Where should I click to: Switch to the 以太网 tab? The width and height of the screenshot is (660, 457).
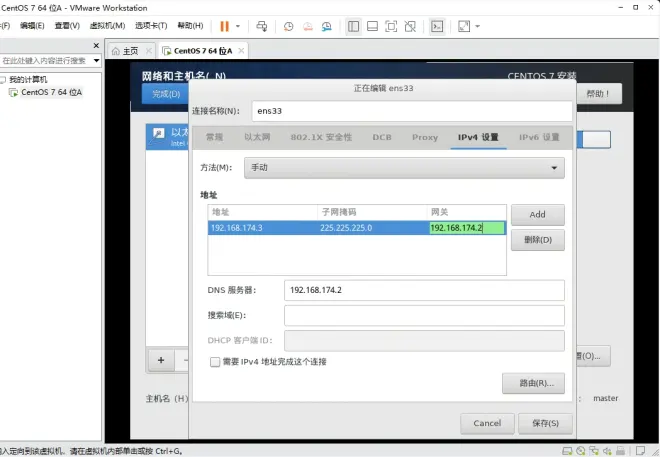(257, 137)
